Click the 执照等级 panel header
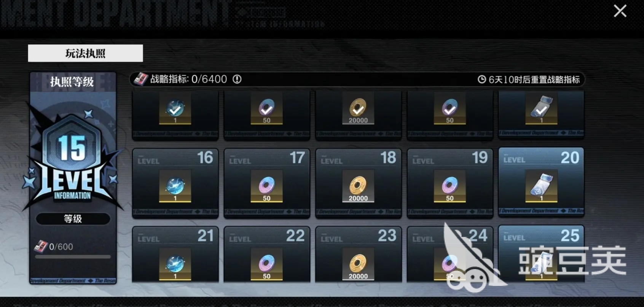Viewport: 644px width, 307px height. tap(72, 82)
